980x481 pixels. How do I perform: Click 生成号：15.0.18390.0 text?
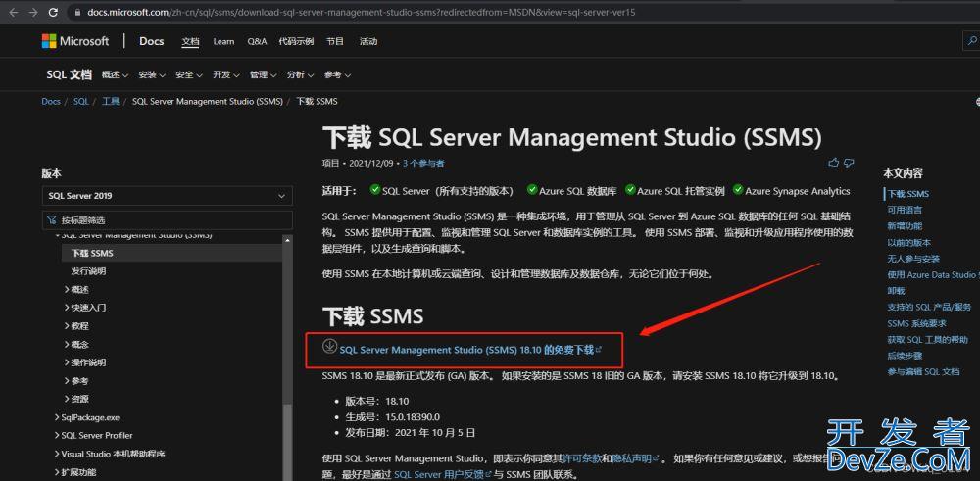click(395, 416)
